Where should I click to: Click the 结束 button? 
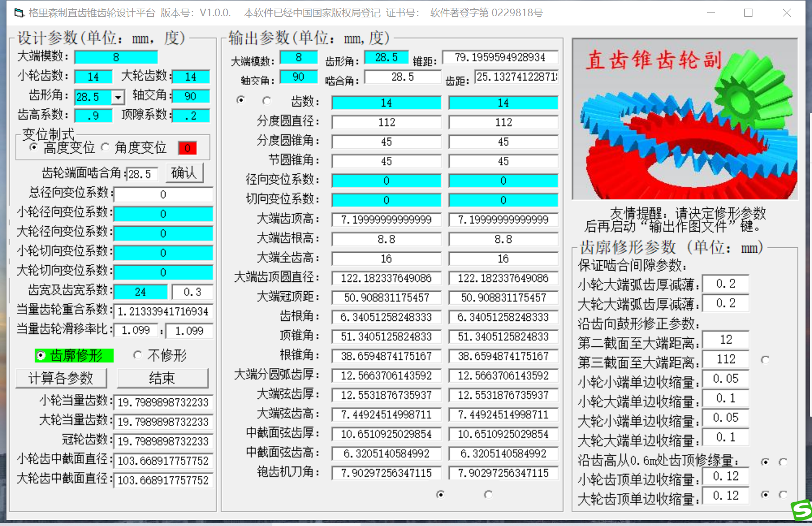[162, 378]
